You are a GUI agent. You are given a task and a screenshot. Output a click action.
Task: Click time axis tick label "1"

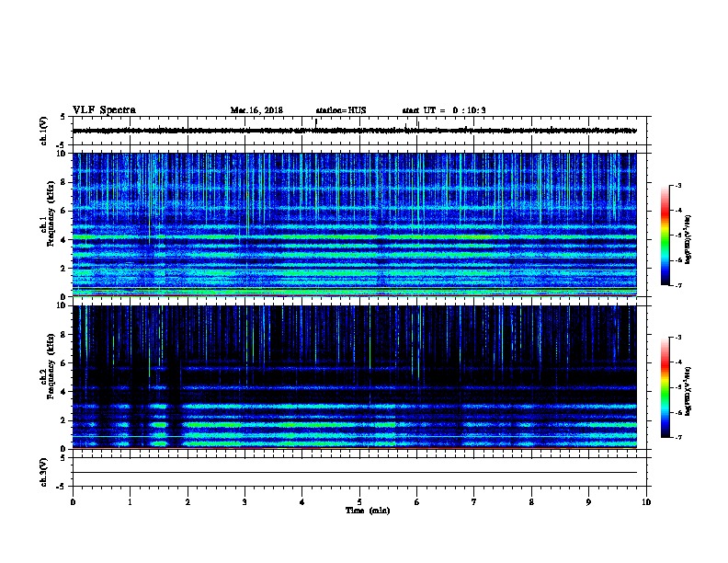coord(130,502)
